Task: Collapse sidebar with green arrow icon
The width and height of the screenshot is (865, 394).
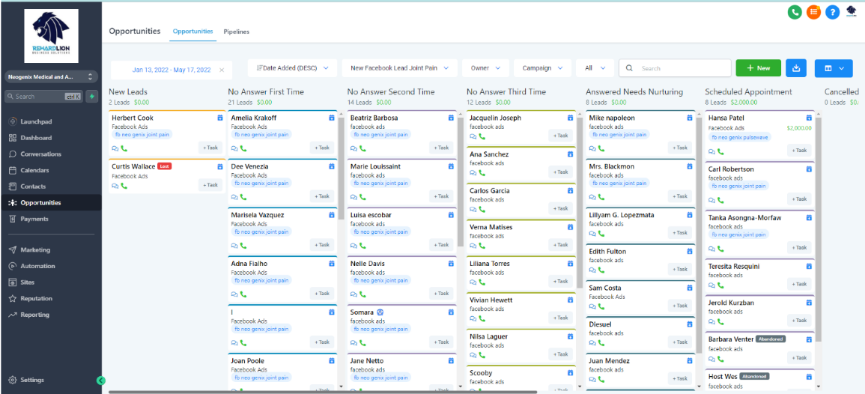Action: pyautogui.click(x=101, y=380)
